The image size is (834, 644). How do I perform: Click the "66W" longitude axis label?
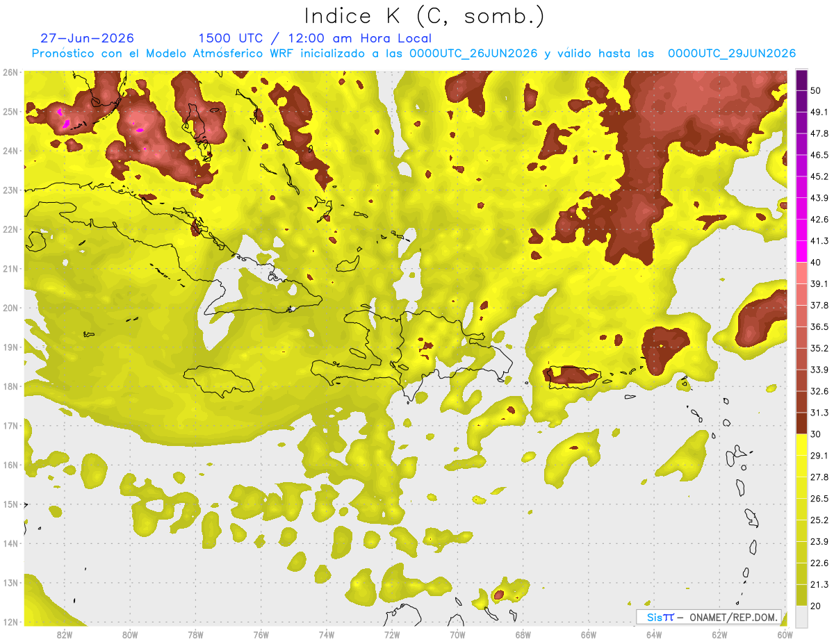pos(589,634)
